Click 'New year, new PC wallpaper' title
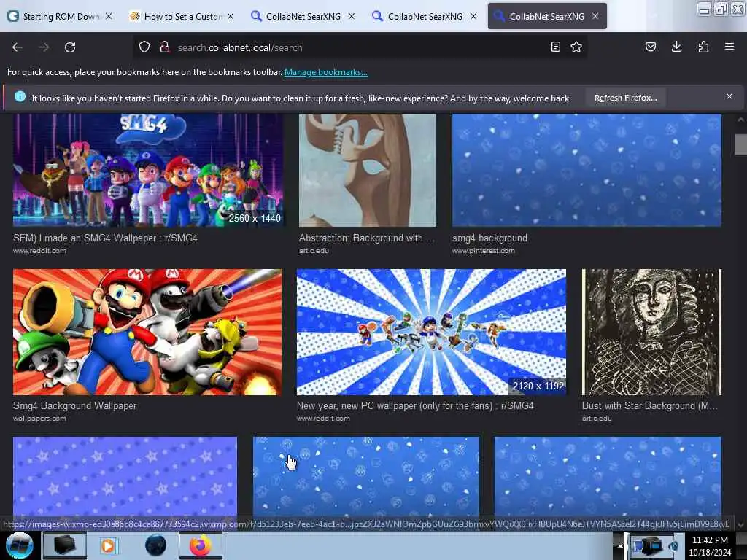Viewport: 747px width, 560px height. (415, 405)
